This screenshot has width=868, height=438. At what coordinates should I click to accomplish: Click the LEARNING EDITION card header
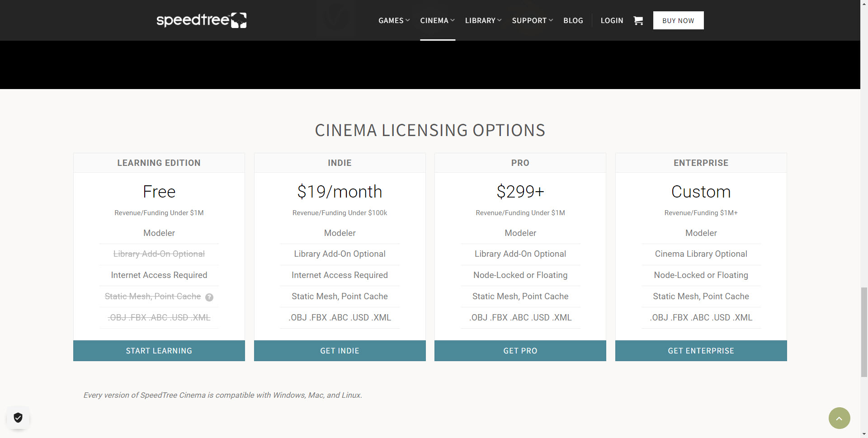pyautogui.click(x=159, y=163)
